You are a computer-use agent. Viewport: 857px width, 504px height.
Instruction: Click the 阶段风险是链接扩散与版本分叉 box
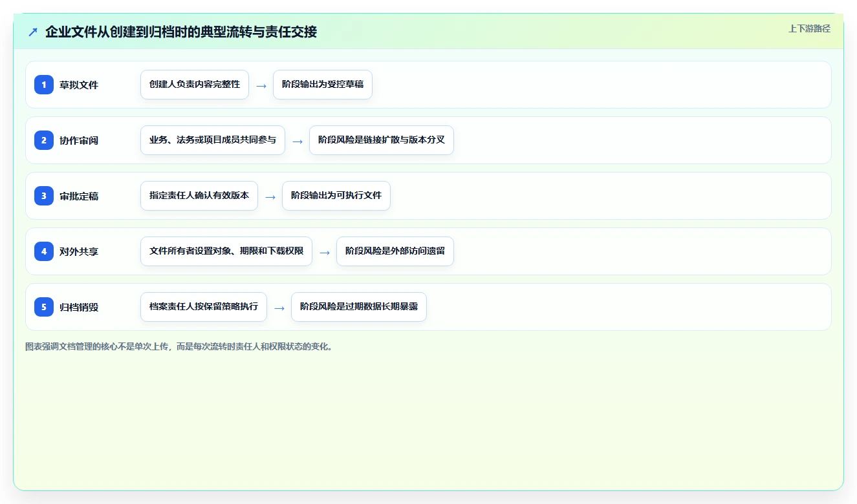point(382,140)
